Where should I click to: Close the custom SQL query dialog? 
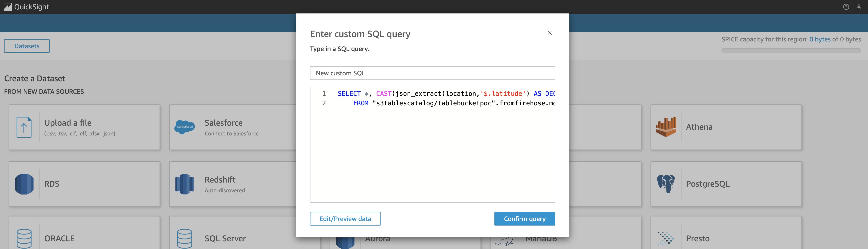click(x=550, y=33)
